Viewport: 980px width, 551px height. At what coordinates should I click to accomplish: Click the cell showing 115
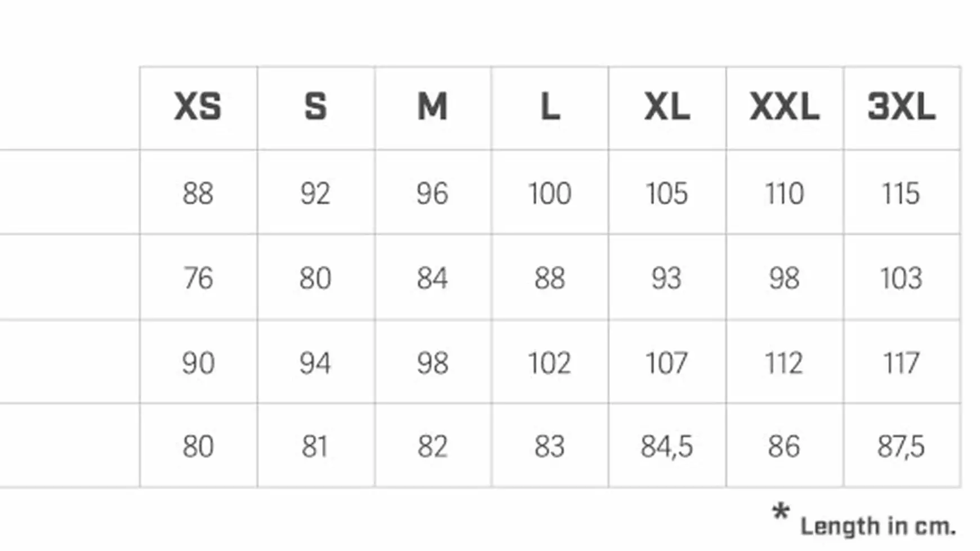[901, 194]
